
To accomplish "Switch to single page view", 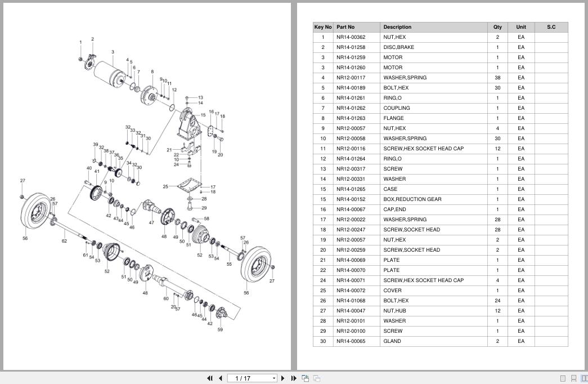I will [563, 378].
